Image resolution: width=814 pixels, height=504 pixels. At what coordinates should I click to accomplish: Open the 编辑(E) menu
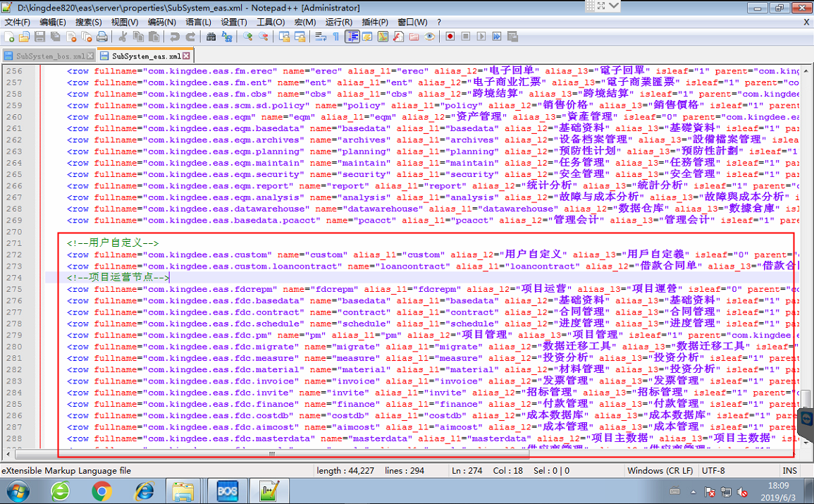pyautogui.click(x=52, y=22)
